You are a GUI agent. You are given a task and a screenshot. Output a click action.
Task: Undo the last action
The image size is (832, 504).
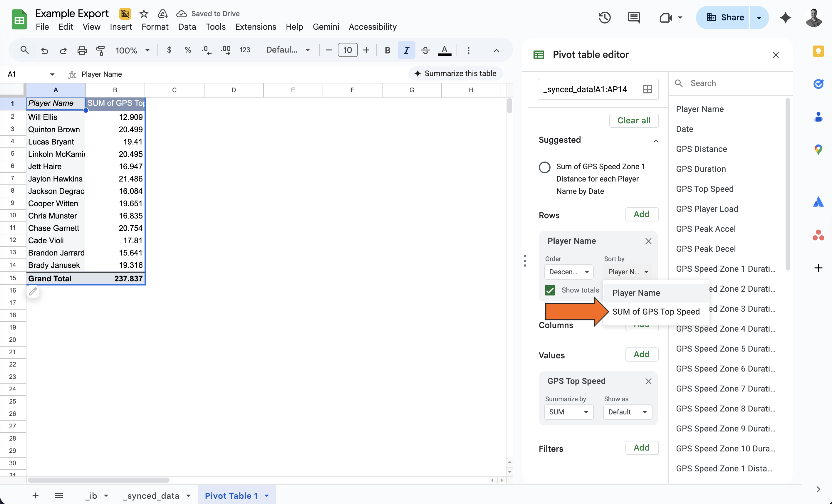(44, 50)
